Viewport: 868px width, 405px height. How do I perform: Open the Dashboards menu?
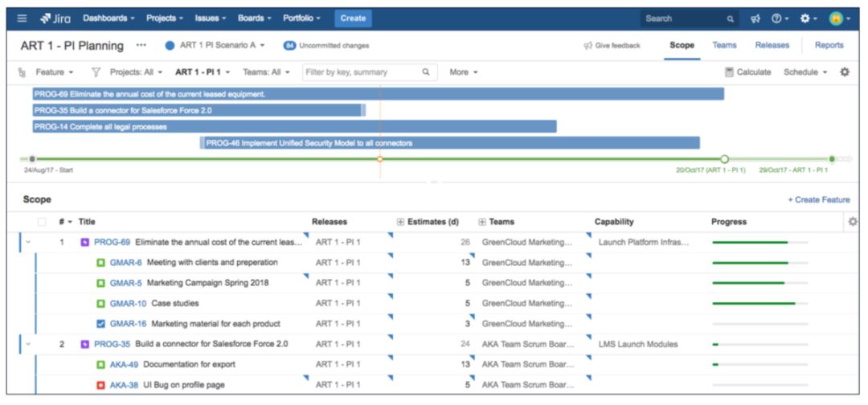pos(108,18)
